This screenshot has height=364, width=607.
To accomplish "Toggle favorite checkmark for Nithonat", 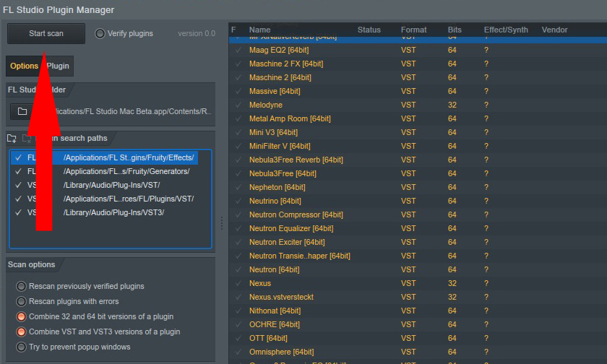I will click(238, 311).
